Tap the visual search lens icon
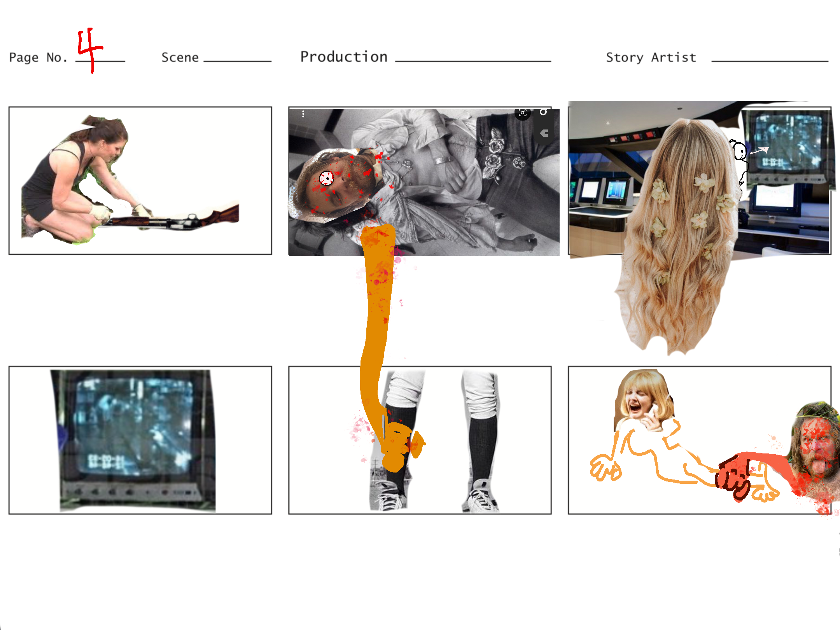840x630 pixels. click(523, 113)
